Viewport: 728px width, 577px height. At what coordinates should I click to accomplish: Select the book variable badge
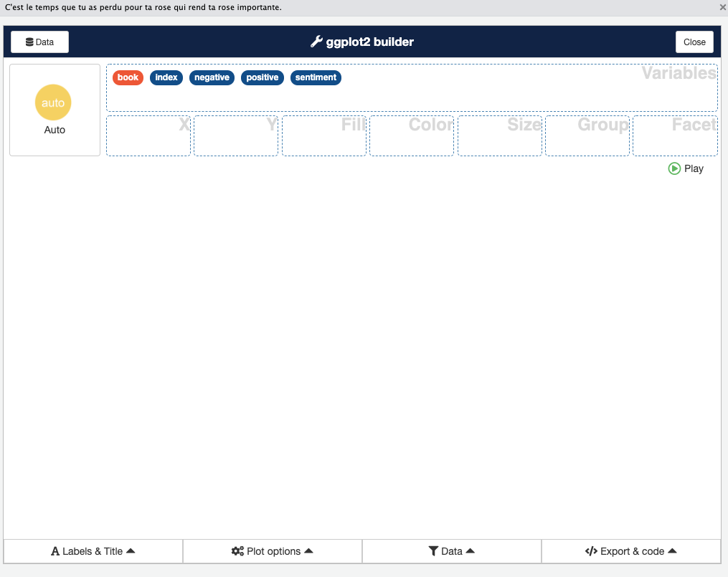pos(128,77)
